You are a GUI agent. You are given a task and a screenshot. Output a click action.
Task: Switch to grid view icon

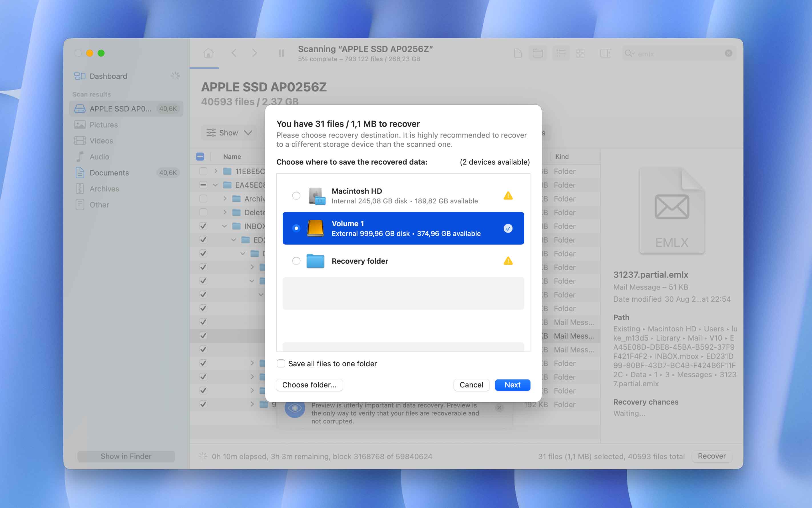coord(580,53)
